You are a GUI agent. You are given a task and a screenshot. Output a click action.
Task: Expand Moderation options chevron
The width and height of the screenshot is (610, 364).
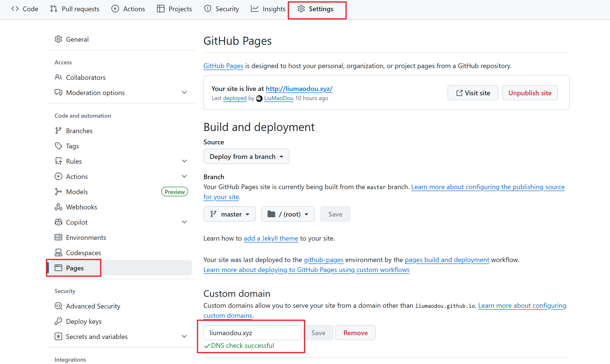tap(184, 92)
